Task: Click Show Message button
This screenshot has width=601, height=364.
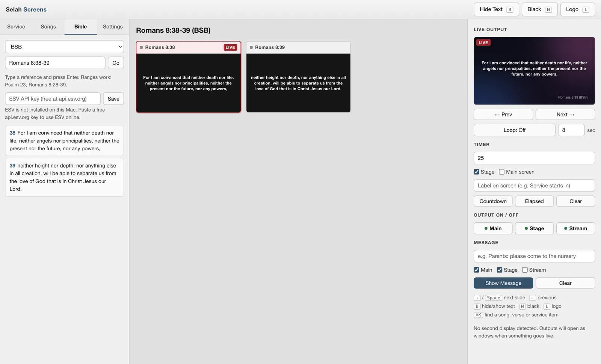Action: [x=503, y=283]
